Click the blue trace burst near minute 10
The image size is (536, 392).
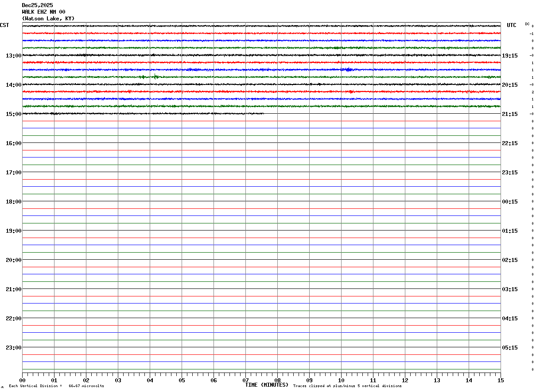pos(348,69)
